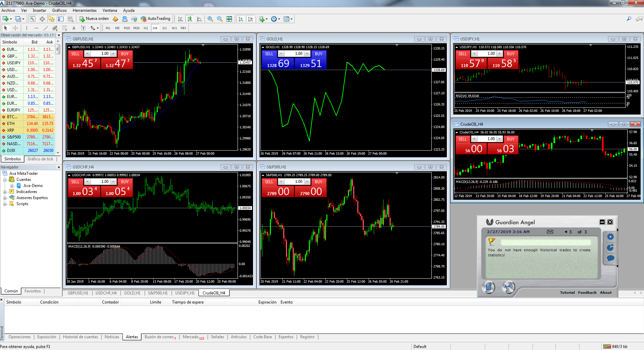Image resolution: width=644 pixels, height=350 pixels.
Task: Click the Tile windows icon
Action: click(x=229, y=19)
